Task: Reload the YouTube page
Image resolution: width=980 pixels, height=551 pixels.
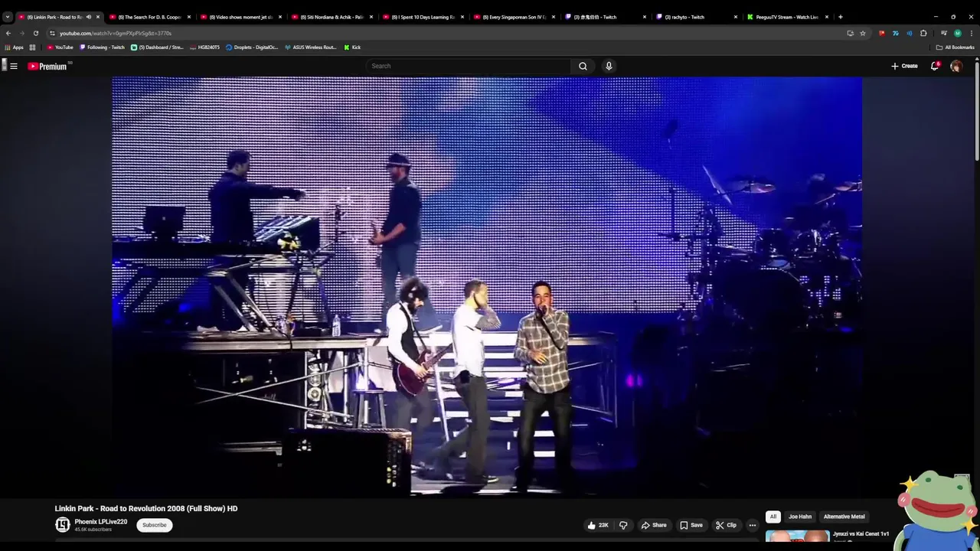Action: [35, 33]
